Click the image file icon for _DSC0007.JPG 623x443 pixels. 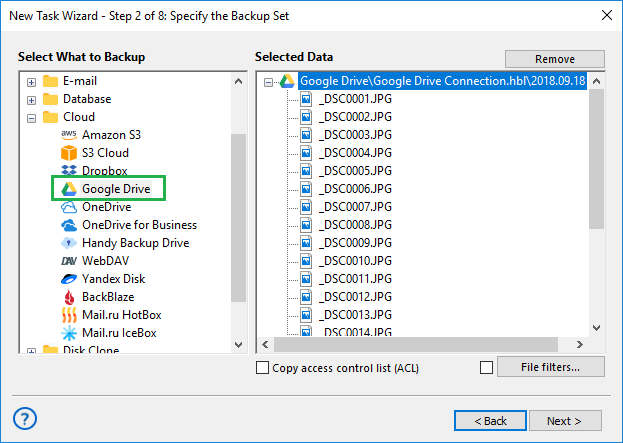tap(306, 207)
